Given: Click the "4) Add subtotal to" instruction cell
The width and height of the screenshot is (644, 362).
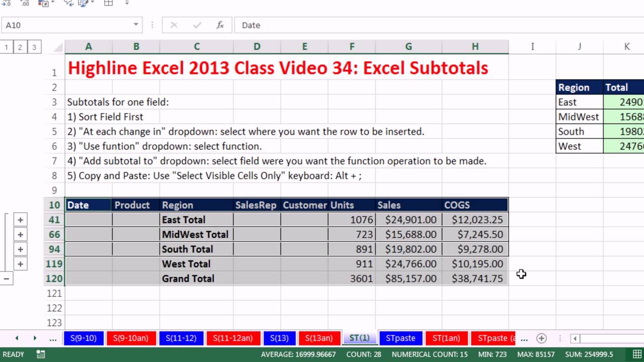Looking at the screenshot, I should (277, 161).
